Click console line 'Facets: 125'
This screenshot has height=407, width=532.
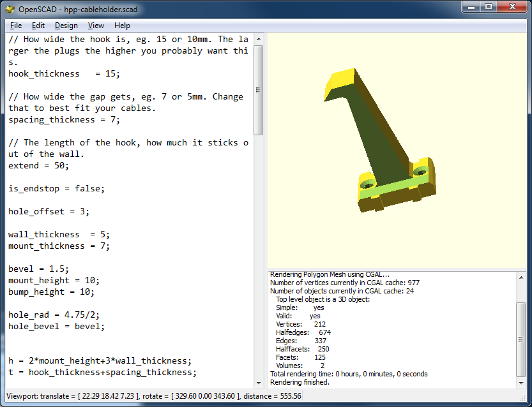301,357
